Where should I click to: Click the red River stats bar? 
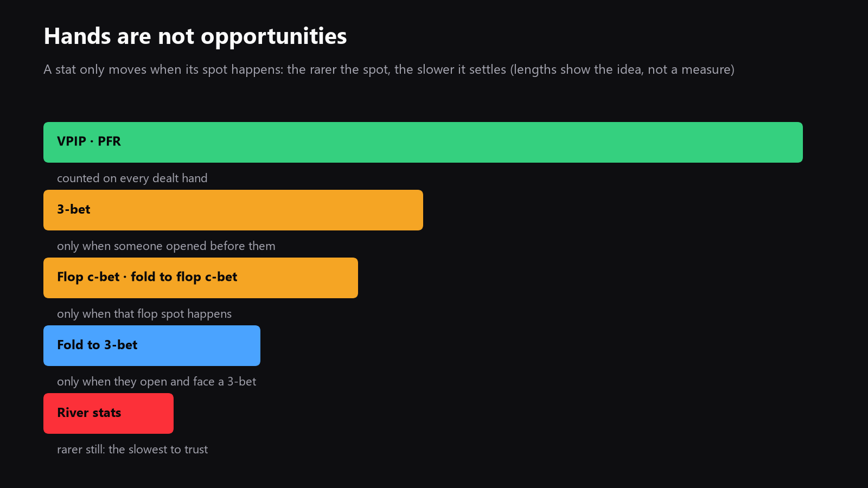click(108, 413)
